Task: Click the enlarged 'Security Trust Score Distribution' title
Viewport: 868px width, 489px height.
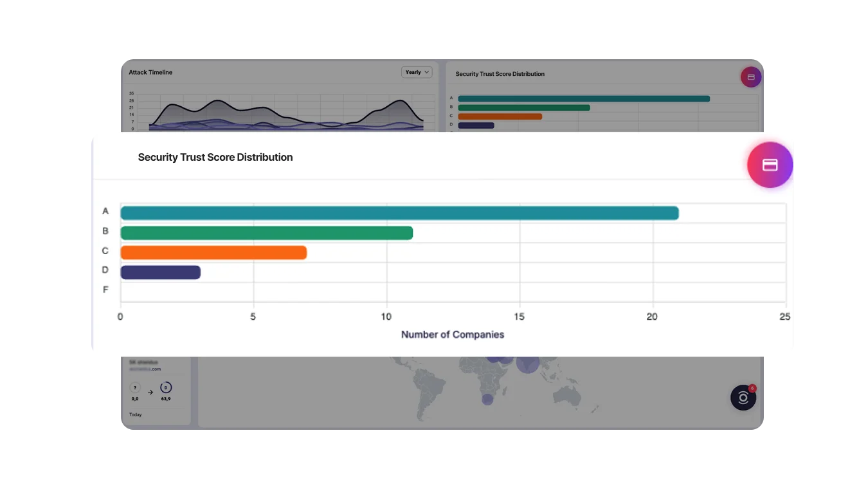Action: click(215, 157)
